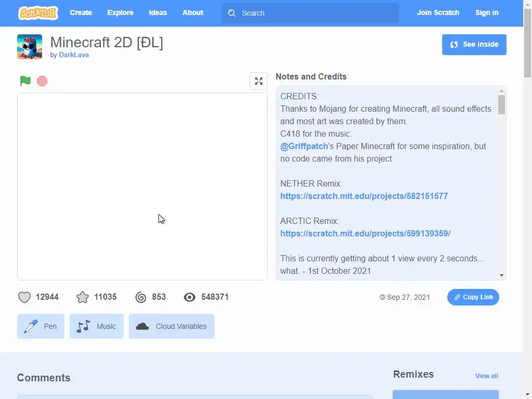Click the Cloud Variables extension chip
Screen dimensions: 532x399
click(x=171, y=326)
